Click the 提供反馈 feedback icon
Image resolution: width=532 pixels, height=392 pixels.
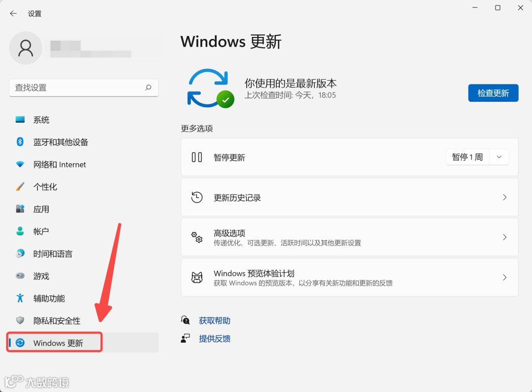click(185, 338)
